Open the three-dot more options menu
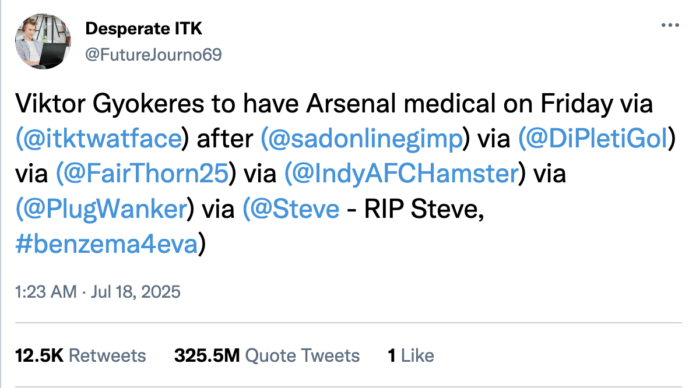The width and height of the screenshot is (696, 388). point(670,25)
